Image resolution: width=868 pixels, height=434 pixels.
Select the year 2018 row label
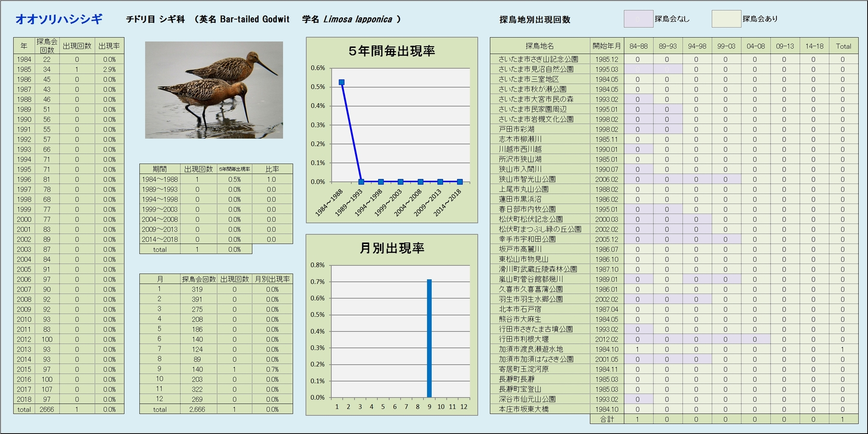coord(24,399)
